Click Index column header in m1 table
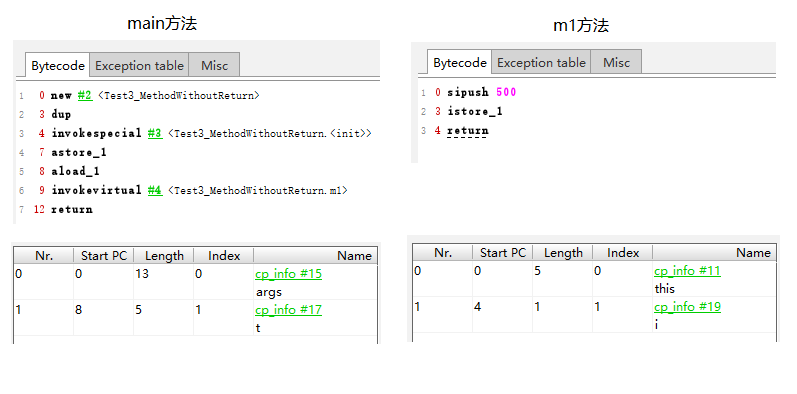Image resolution: width=797 pixels, height=394 pixels. (623, 253)
